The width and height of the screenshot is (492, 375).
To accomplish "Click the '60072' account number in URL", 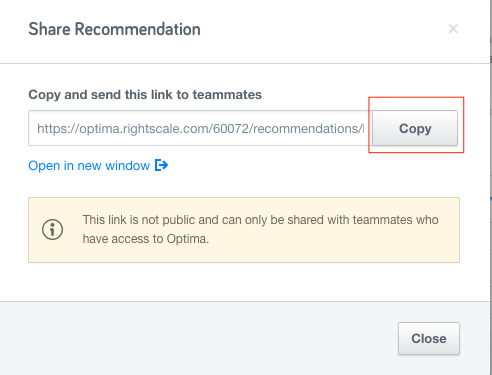I will coord(231,129).
